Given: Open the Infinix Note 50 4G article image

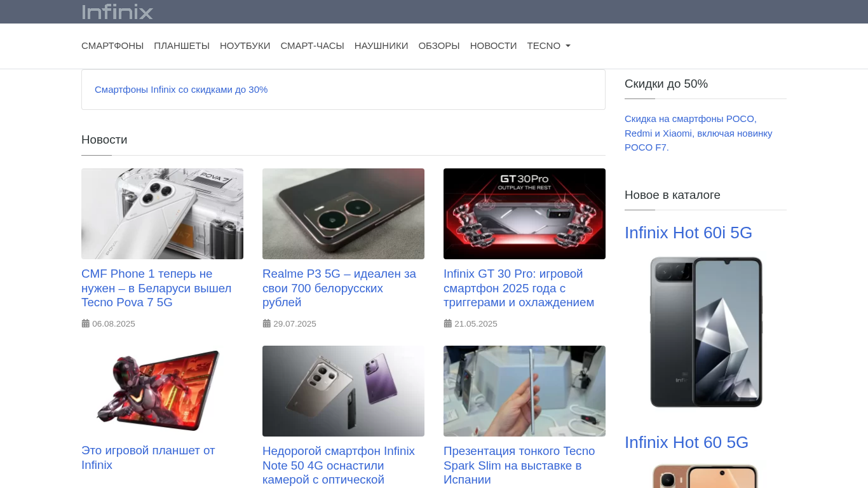Looking at the screenshot, I should [343, 391].
